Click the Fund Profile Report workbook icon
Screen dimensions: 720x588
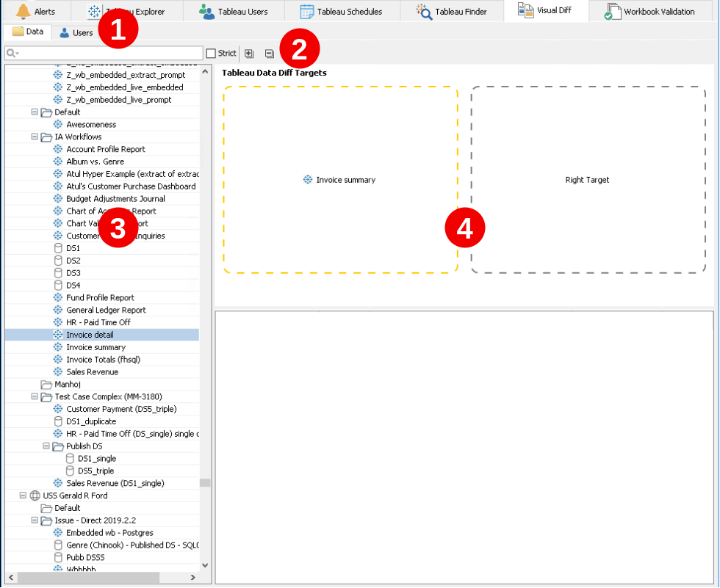58,297
